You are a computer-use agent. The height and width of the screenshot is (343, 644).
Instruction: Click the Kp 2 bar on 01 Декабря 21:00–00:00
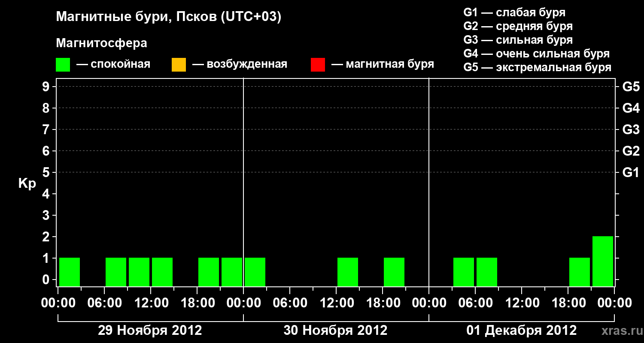pyautogui.click(x=603, y=261)
